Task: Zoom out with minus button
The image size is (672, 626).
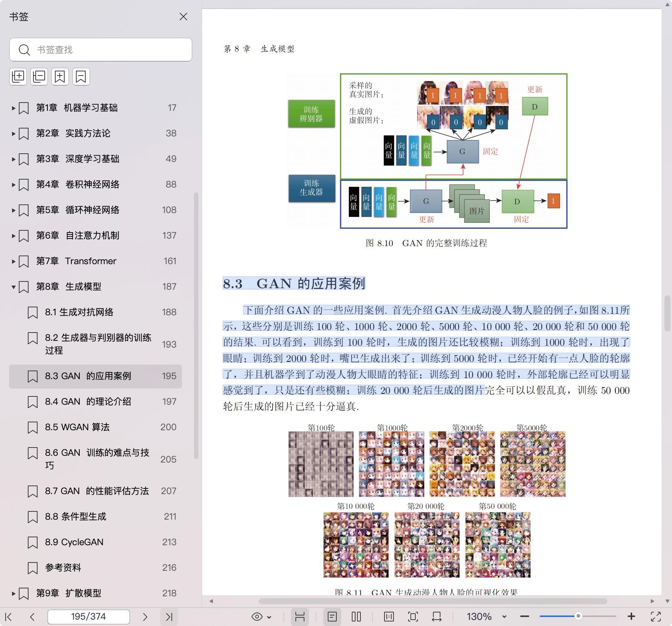Action: coord(525,617)
